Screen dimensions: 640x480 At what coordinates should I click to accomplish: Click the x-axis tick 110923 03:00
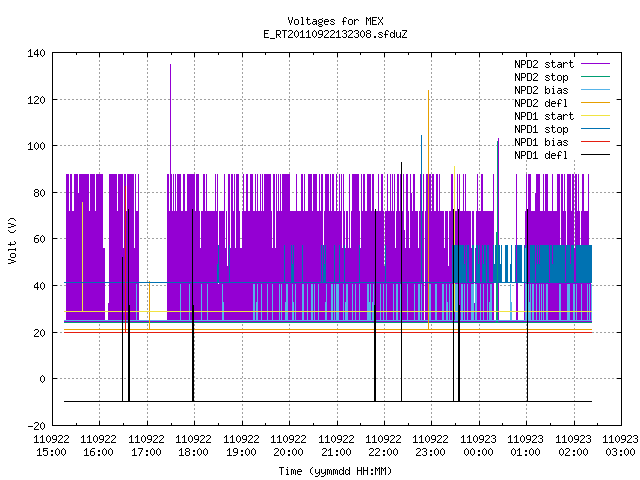620,446
